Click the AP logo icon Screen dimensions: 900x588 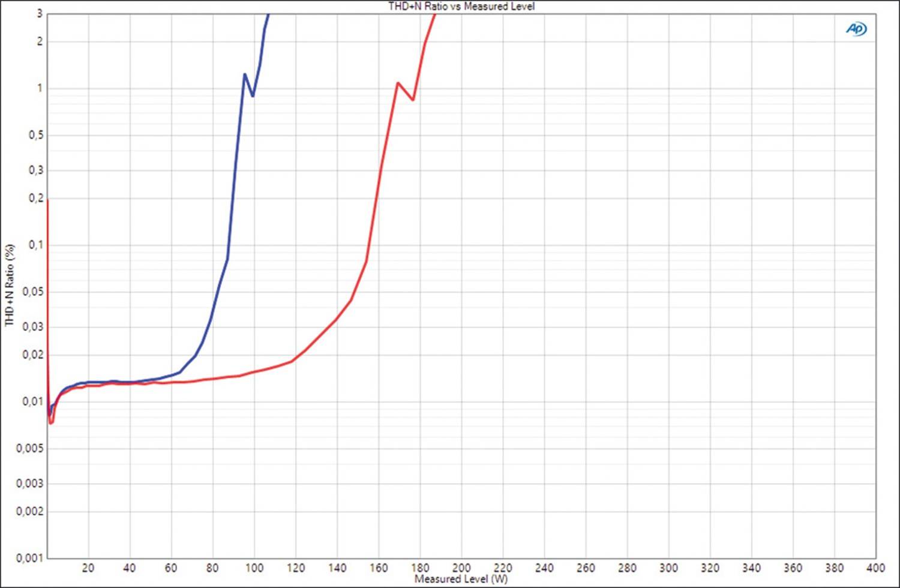coord(856,29)
